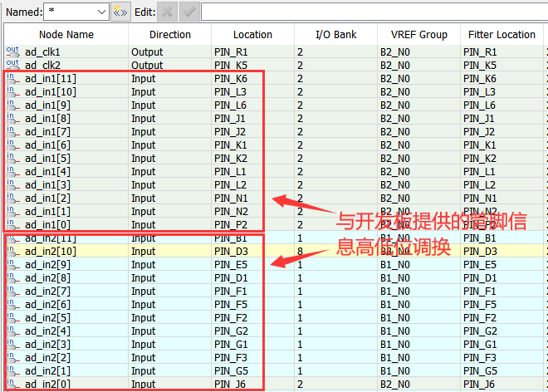
Task: Sort by the Direction column header
Action: click(169, 35)
